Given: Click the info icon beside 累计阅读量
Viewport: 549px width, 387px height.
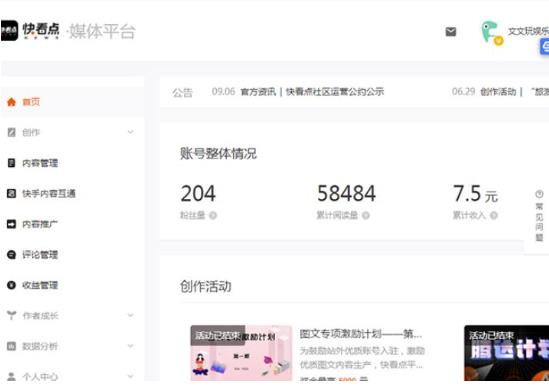Looking at the screenshot, I should click(366, 215).
